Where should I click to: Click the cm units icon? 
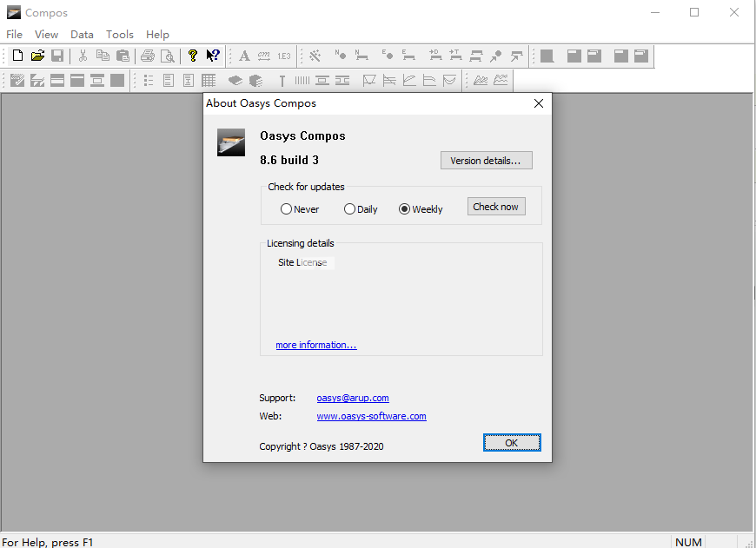click(264, 56)
